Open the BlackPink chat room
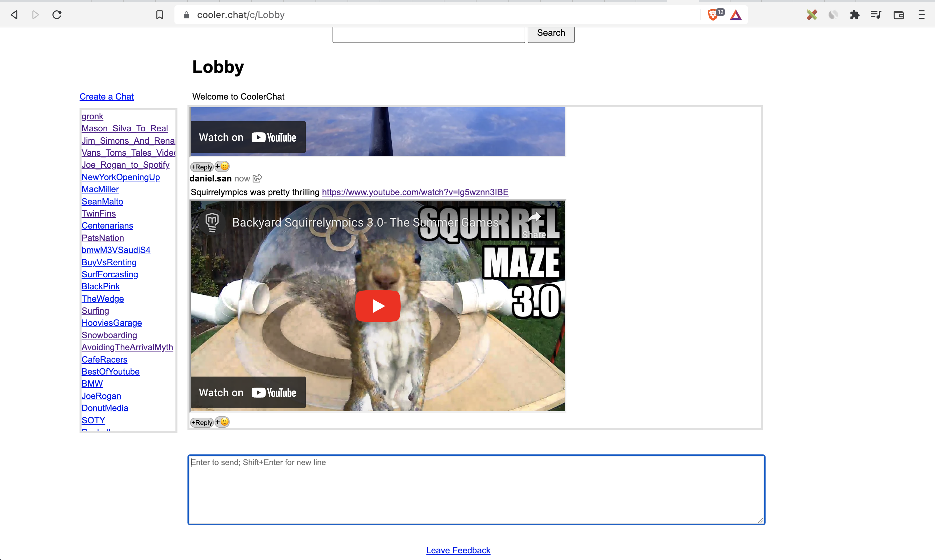Image resolution: width=935 pixels, height=560 pixels. pos(100,286)
